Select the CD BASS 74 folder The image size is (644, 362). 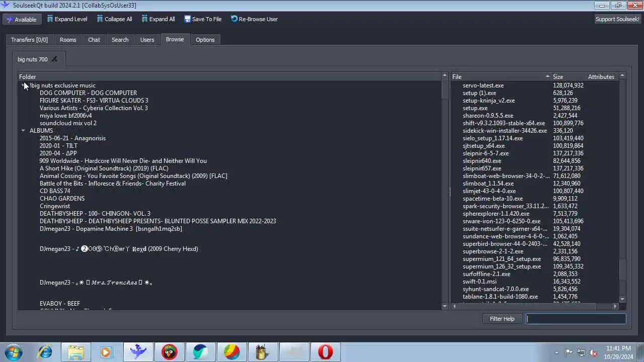point(55,191)
